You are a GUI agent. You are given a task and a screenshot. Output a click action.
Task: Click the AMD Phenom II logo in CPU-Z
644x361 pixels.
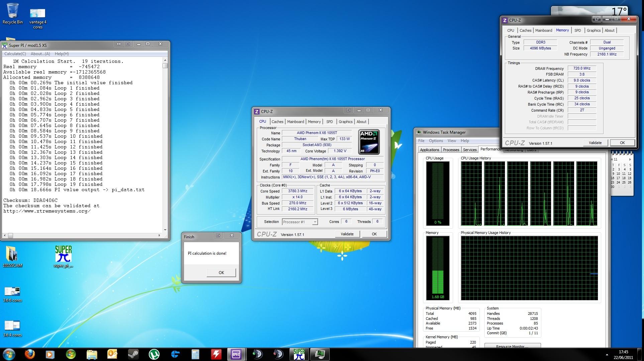[369, 142]
